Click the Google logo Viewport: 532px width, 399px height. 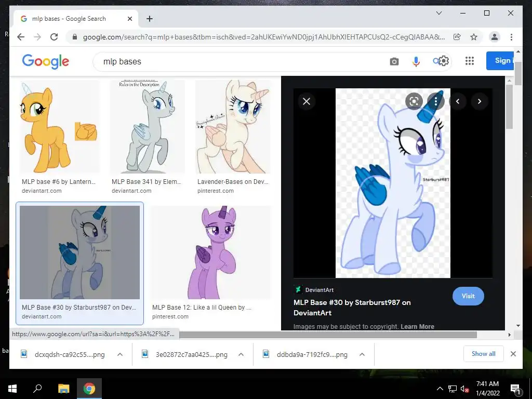46,61
